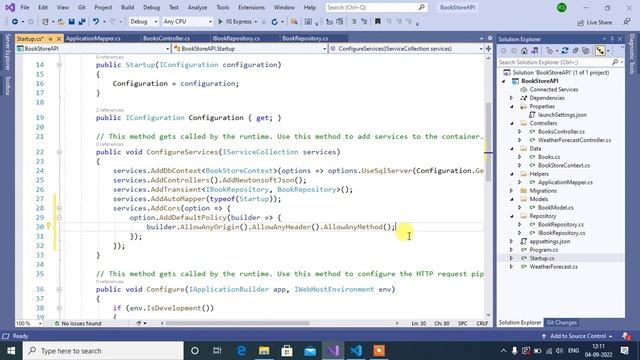The width and height of the screenshot is (640, 360).
Task: Click the Sync/Refresh icon in Solution Explorer
Action: click(x=565, y=51)
